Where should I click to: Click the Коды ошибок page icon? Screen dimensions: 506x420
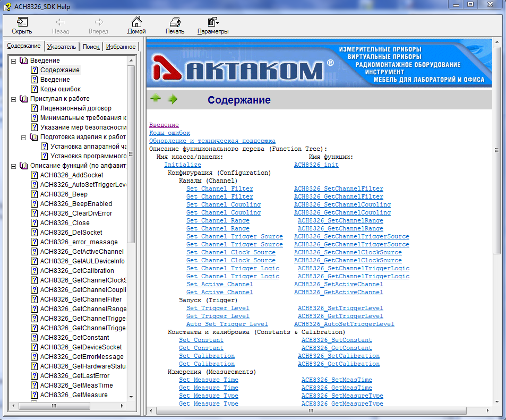pyautogui.click(x=35, y=89)
